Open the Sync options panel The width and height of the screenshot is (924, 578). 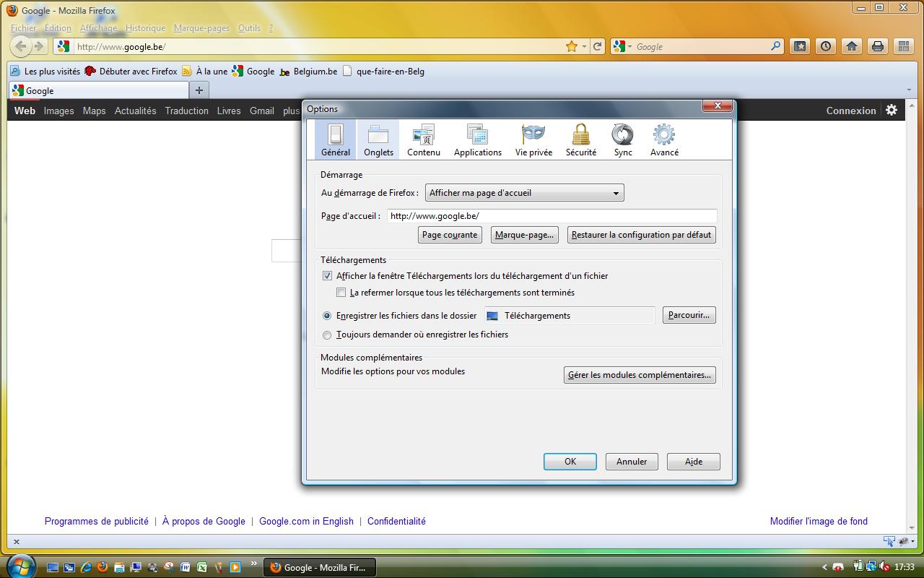[x=623, y=139]
